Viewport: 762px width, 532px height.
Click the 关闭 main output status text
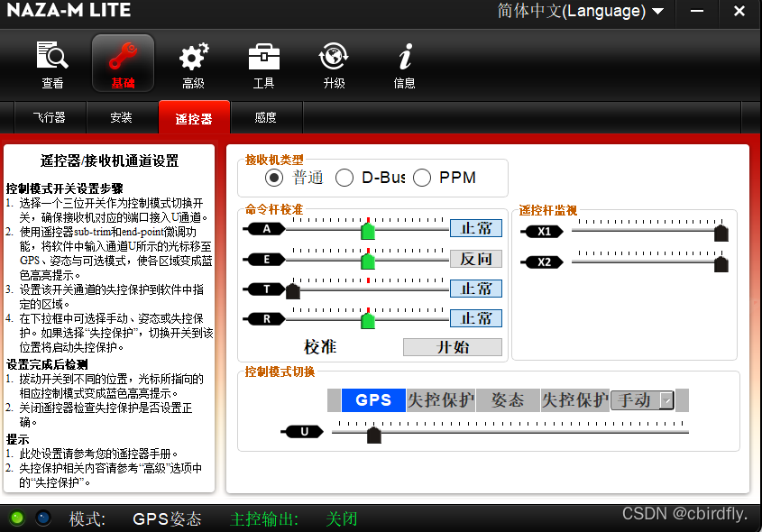tap(341, 518)
